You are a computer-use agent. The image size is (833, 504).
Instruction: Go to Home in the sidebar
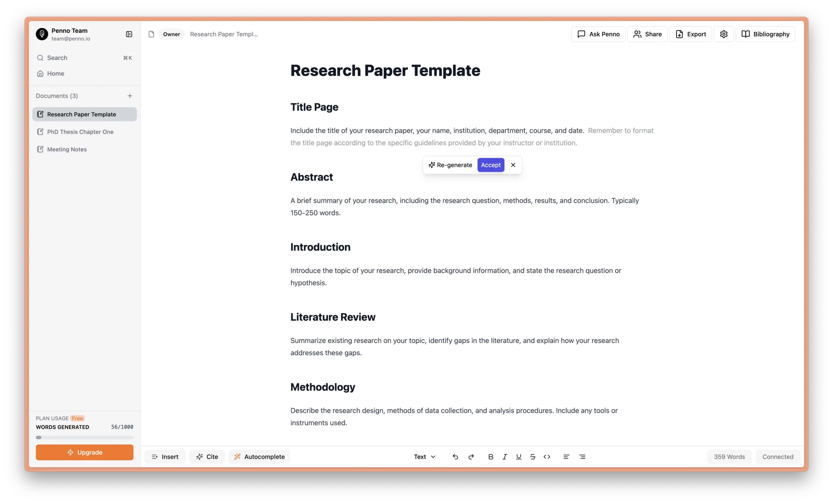click(84, 73)
